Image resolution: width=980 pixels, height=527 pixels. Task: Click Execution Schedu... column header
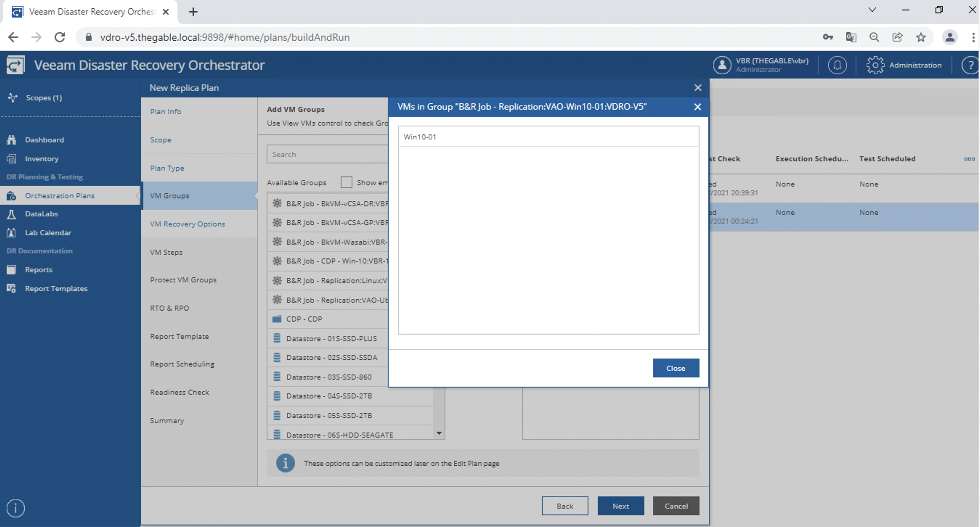coord(812,159)
